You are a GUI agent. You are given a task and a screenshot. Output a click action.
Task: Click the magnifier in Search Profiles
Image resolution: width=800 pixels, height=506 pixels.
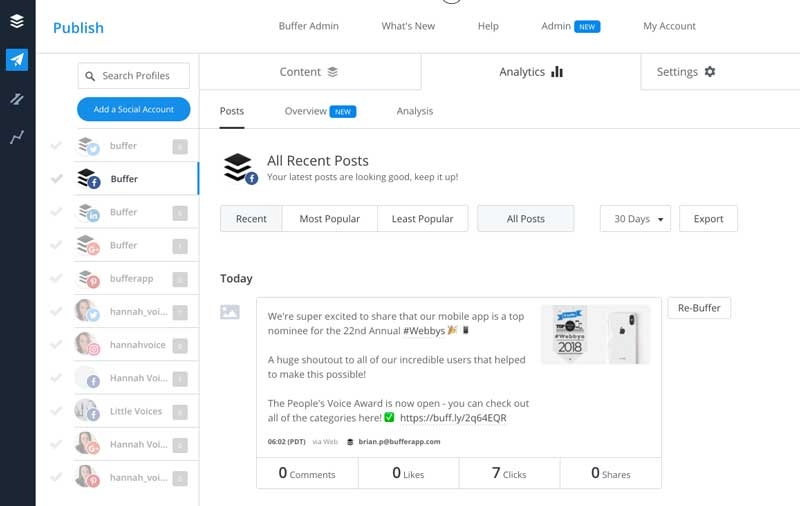tap(90, 76)
